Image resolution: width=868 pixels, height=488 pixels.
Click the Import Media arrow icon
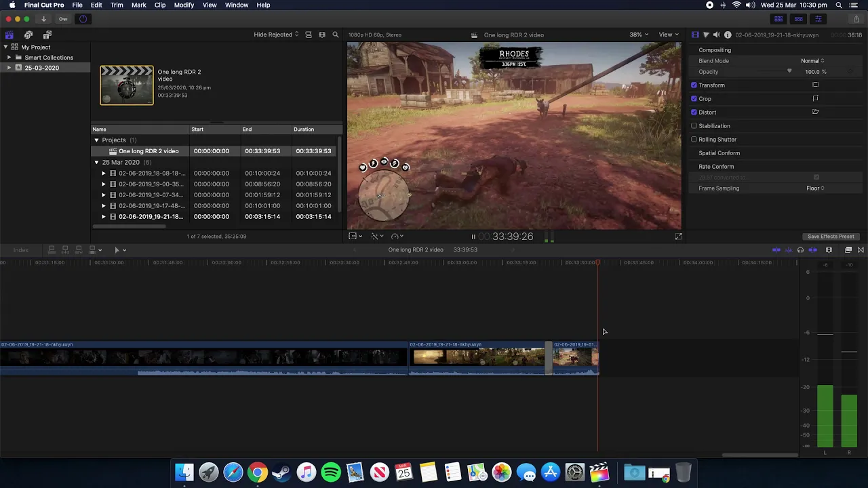coord(43,19)
